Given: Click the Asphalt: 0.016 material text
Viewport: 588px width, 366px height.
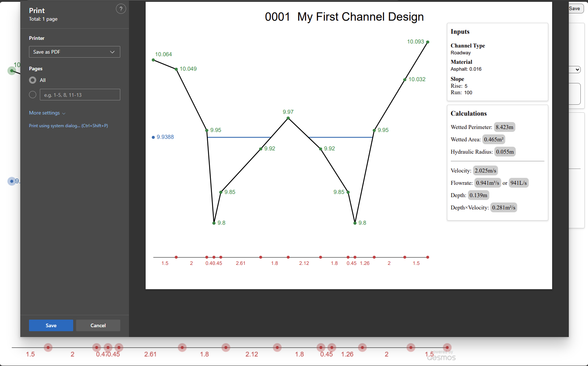Looking at the screenshot, I should (x=466, y=69).
